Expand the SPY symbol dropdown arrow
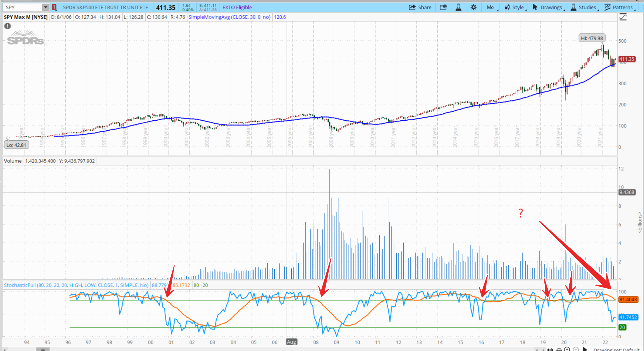 click(x=46, y=7)
